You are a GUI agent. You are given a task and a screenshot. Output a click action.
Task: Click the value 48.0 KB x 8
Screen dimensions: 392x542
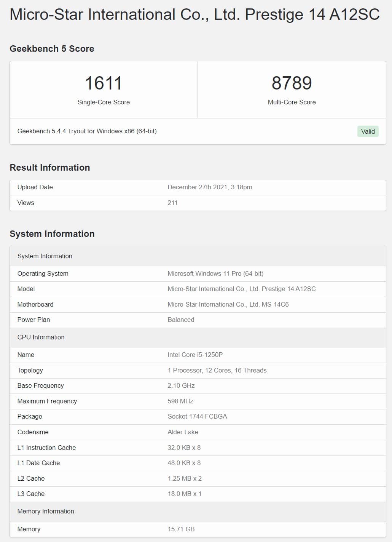click(184, 463)
